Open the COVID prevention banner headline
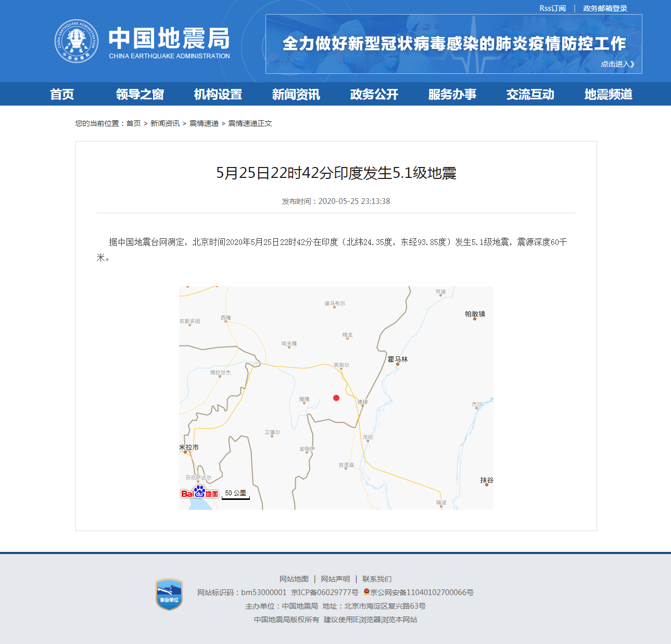 click(454, 44)
